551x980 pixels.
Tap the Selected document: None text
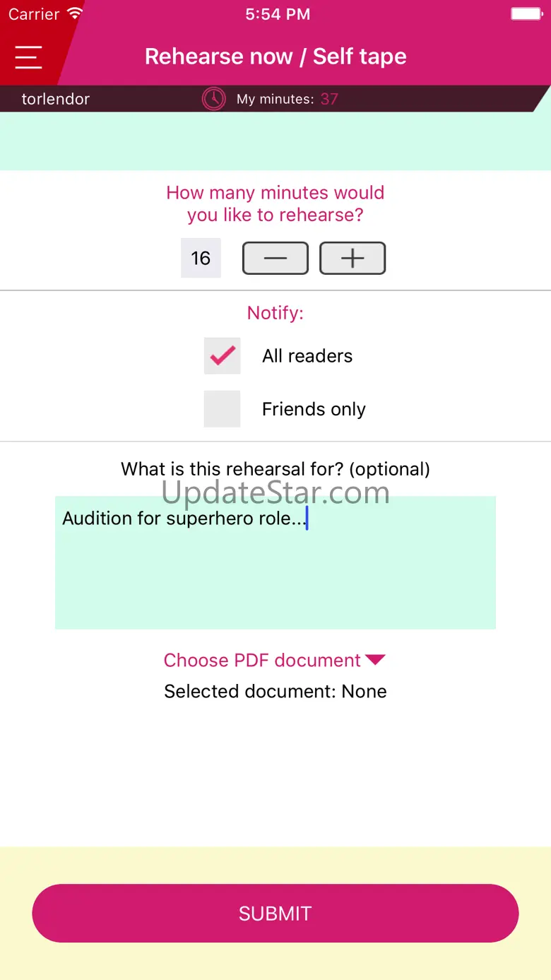275,691
